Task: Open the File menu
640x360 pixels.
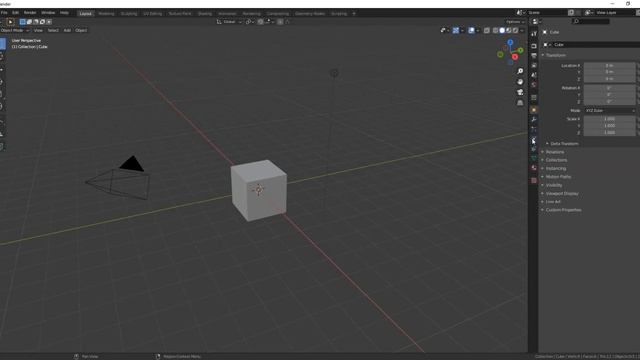Action: click(4, 13)
